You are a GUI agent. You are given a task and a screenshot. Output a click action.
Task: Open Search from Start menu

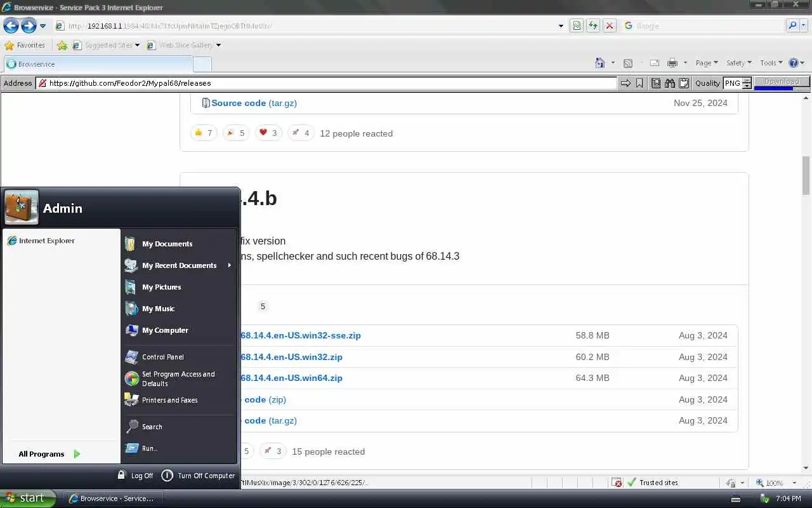(x=180, y=427)
